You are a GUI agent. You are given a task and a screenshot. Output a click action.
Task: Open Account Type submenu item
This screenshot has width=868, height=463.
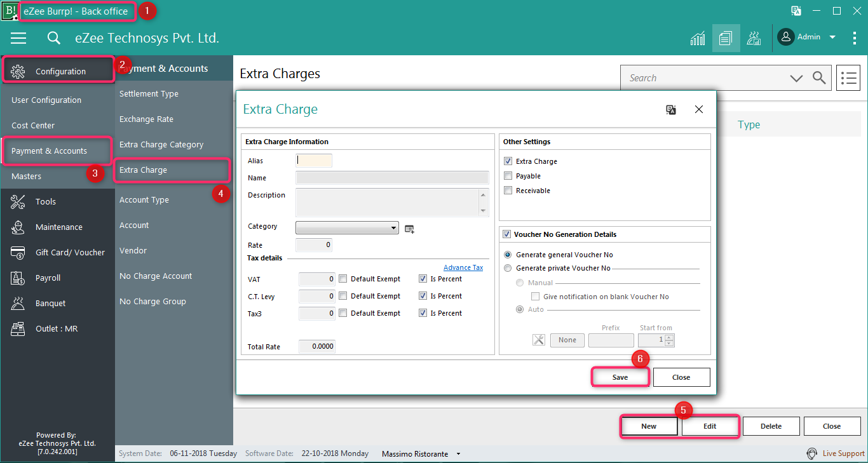(x=144, y=200)
